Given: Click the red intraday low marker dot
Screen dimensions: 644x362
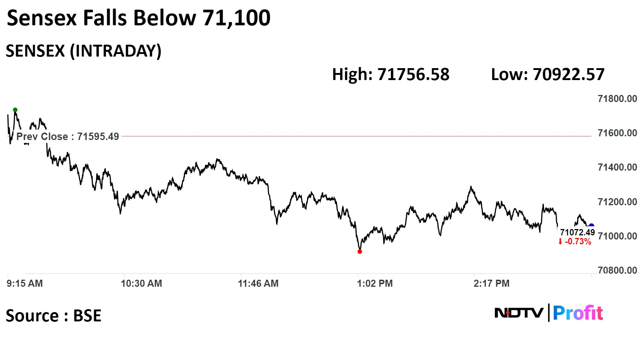Looking at the screenshot, I should pyautogui.click(x=360, y=252).
